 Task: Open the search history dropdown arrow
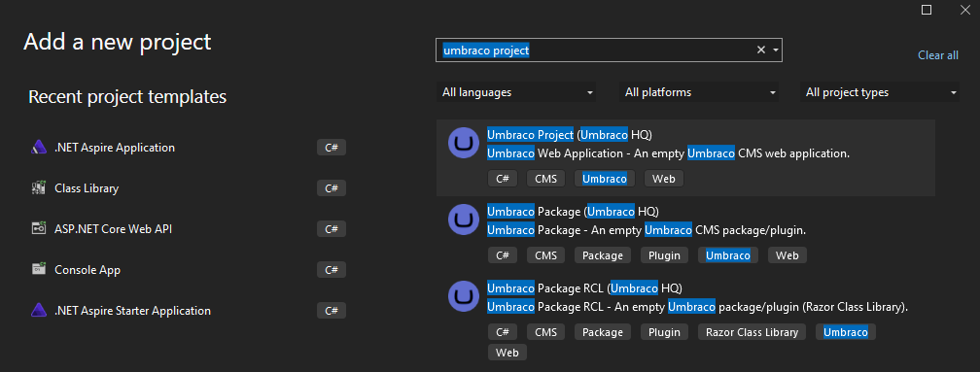click(775, 50)
